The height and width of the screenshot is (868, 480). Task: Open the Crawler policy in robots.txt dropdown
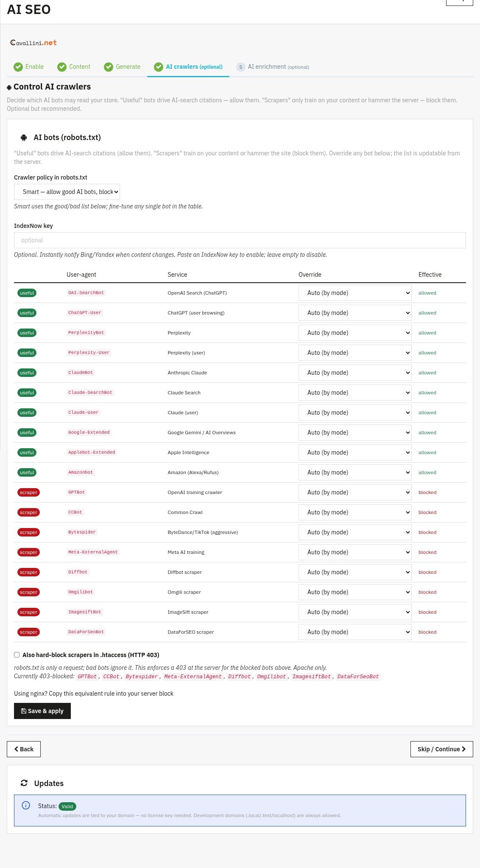(67, 192)
